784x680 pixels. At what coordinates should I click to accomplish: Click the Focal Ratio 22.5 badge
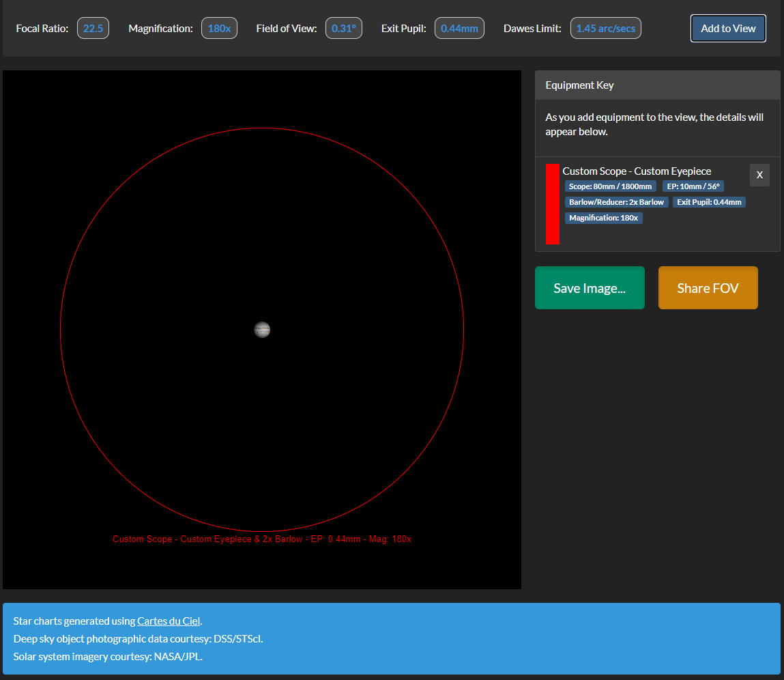coord(93,28)
